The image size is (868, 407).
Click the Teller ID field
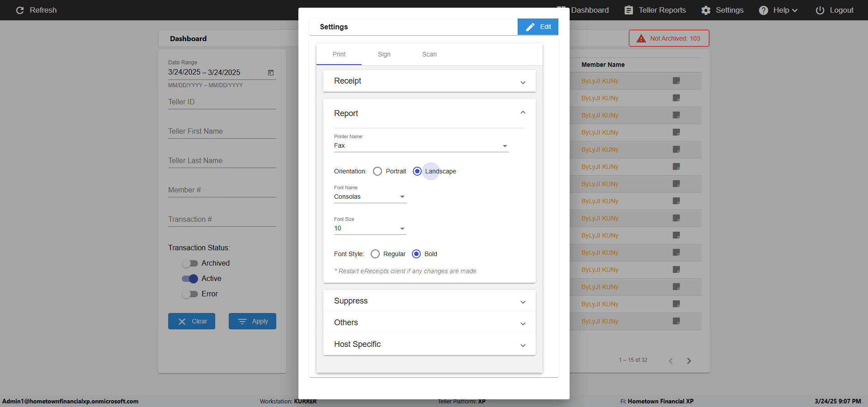pos(222,102)
